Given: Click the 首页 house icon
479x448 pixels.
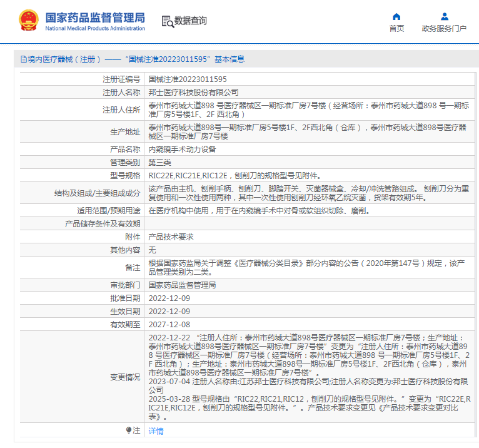Looking at the screenshot, I should click(396, 16).
